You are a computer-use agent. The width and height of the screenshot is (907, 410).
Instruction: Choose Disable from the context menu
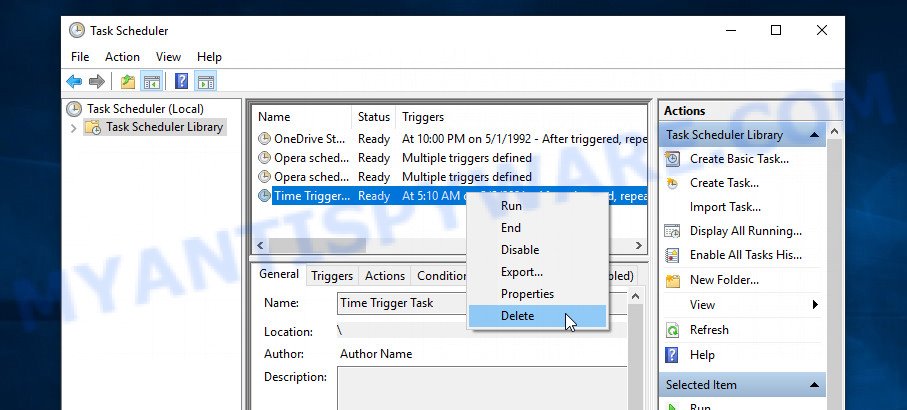(x=537, y=250)
